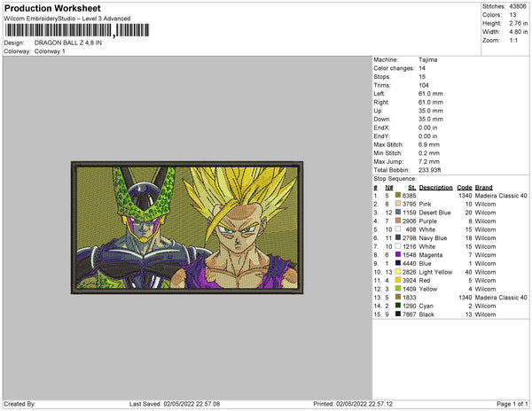This screenshot has height=411, width=532.
Task: Select the Magenta thread swatch
Action: pos(397,254)
